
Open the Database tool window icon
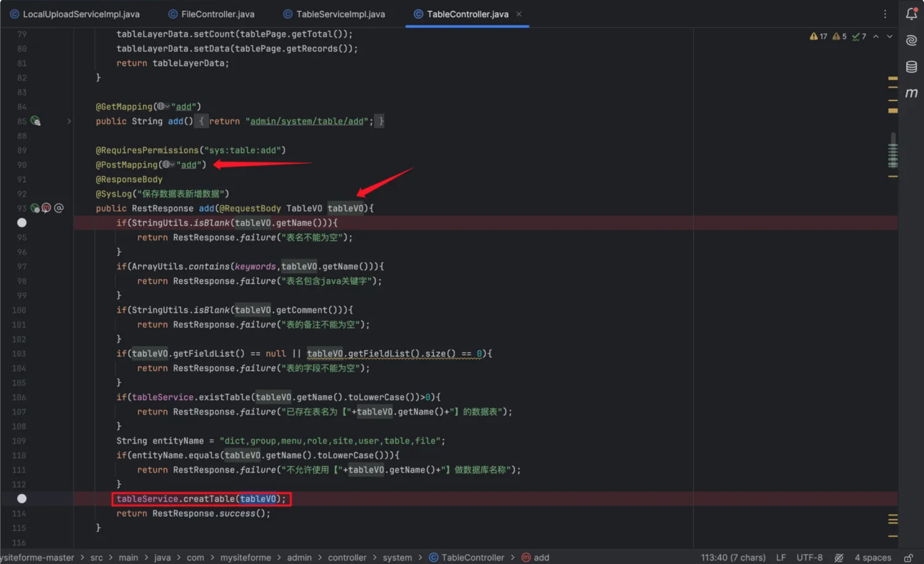tap(911, 67)
